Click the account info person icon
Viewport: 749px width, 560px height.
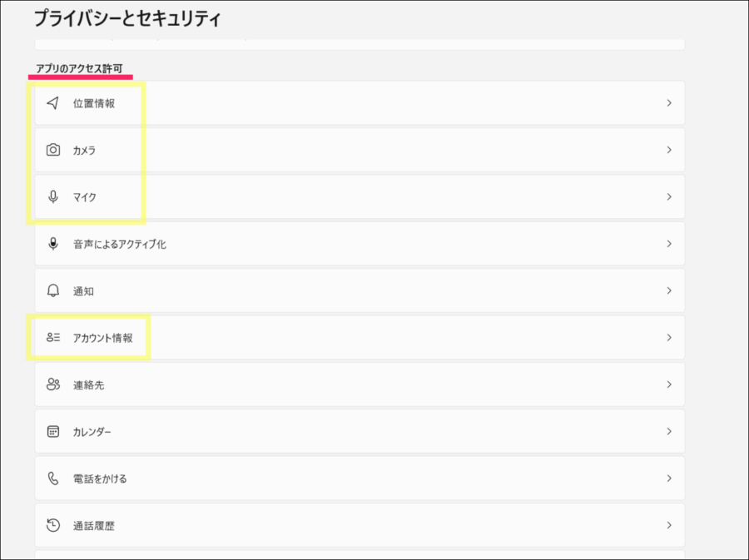point(53,338)
